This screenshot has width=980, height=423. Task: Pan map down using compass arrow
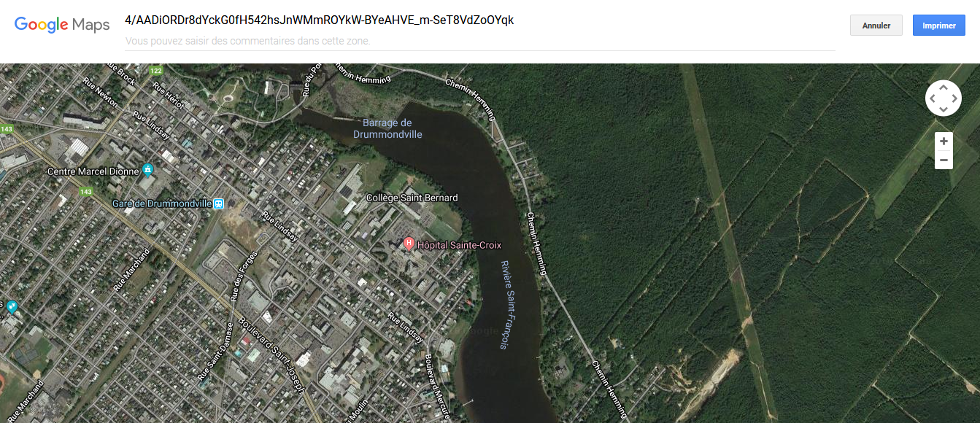tap(944, 109)
